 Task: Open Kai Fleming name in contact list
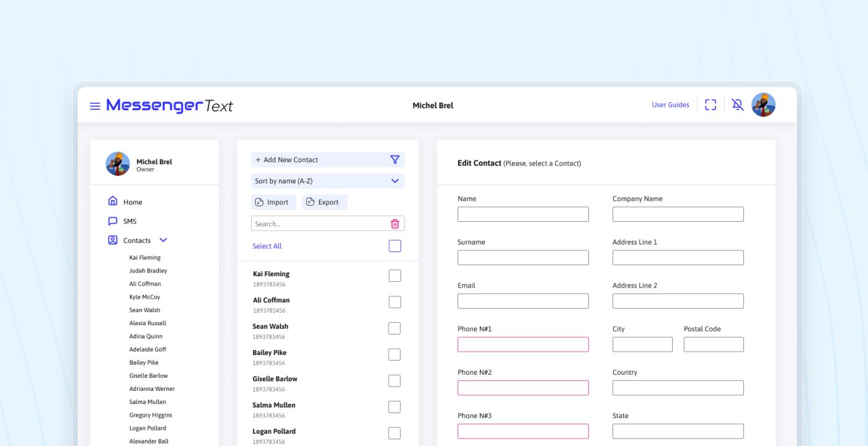[271, 274]
